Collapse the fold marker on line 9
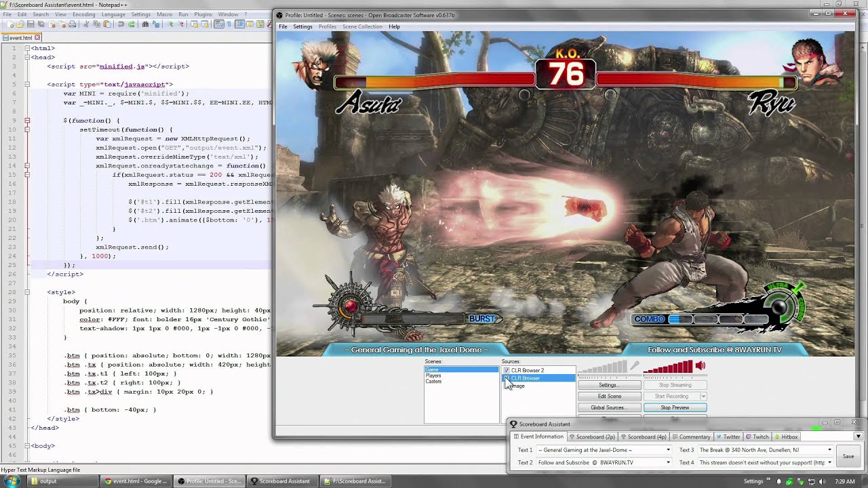Image resolution: width=868 pixels, height=488 pixels. click(x=27, y=121)
